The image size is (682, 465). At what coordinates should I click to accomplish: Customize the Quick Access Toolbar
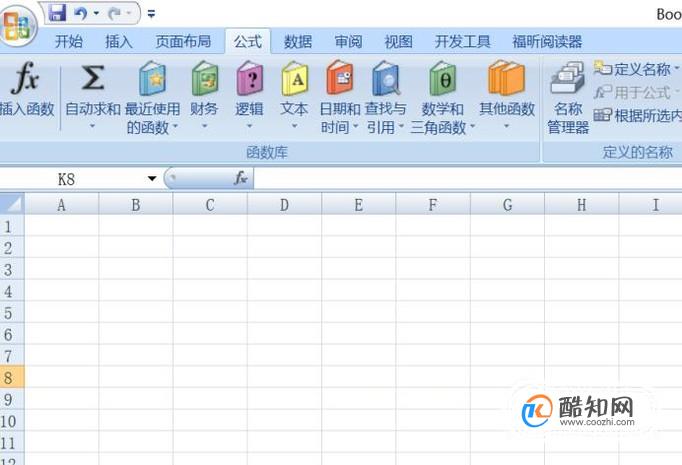151,14
